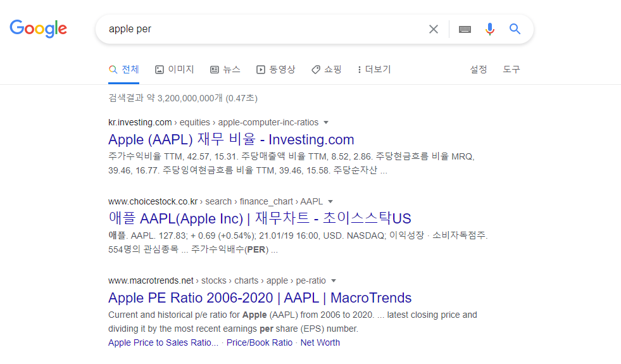Click the magnifying glass search button
This screenshot has height=364, width=621.
[515, 29]
